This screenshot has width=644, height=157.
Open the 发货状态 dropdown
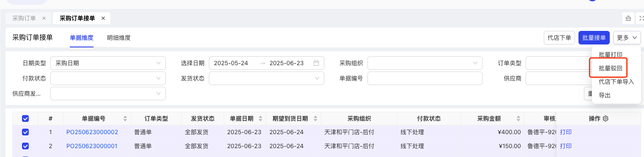click(266, 78)
